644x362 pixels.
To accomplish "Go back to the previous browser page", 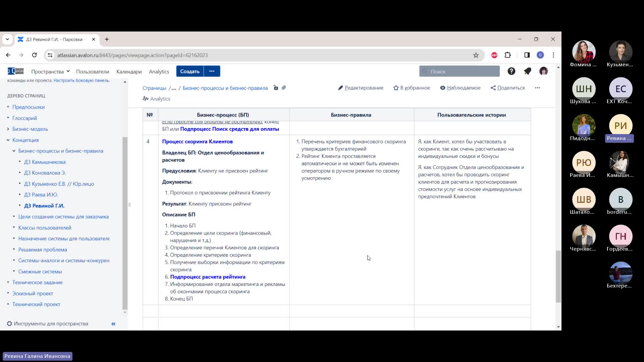I will [8, 55].
